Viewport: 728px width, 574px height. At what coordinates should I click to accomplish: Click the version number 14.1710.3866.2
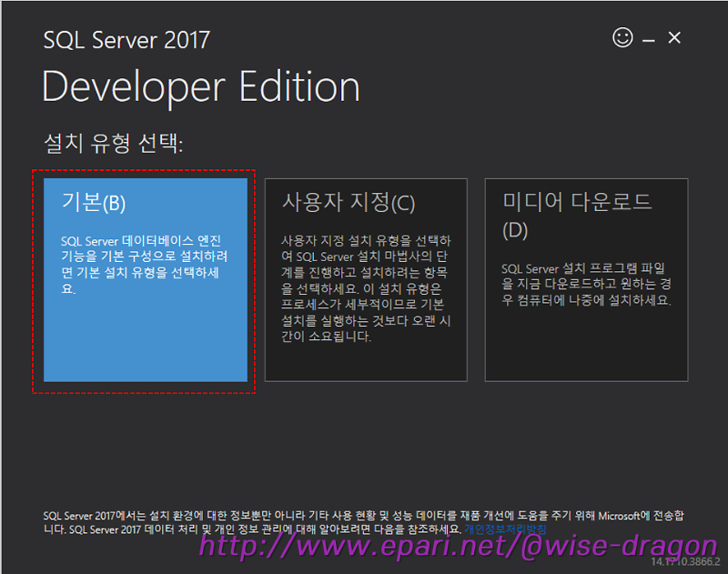pos(685,561)
